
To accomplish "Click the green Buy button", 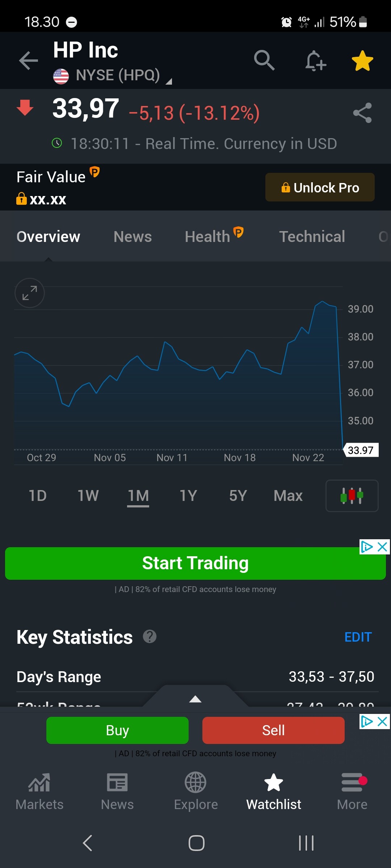I will (117, 730).
